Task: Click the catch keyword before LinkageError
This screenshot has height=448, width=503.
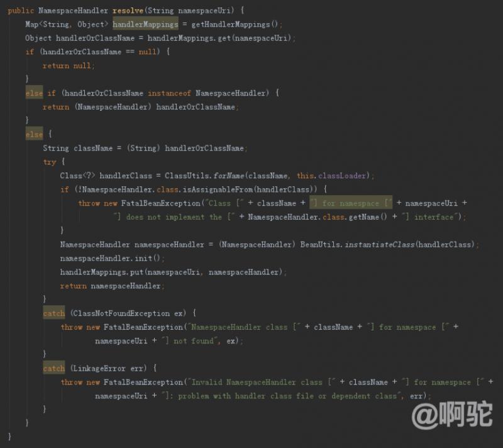Action: pos(54,368)
